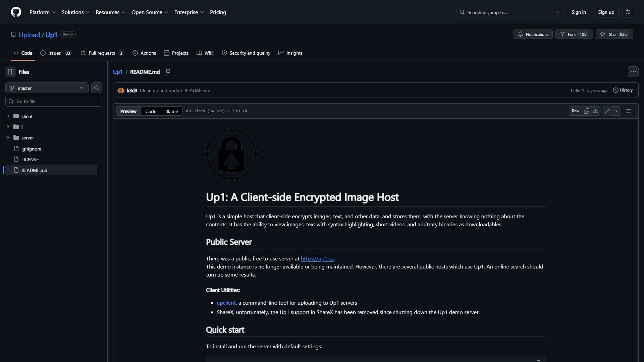Switch to Blame view

[x=171, y=111]
